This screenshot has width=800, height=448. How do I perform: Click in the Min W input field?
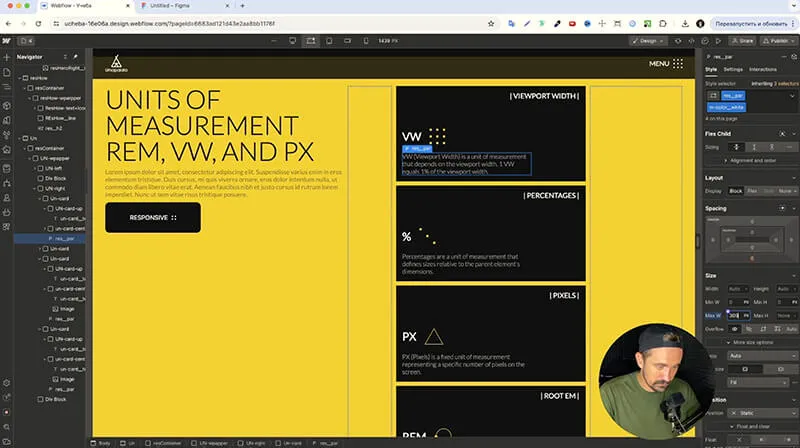pyautogui.click(x=738, y=302)
